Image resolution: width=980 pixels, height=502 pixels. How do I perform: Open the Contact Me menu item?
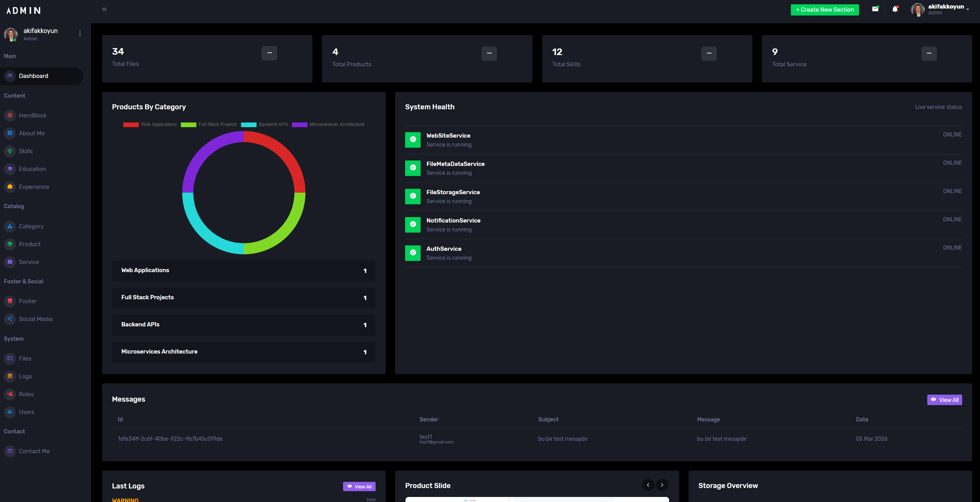coord(34,451)
